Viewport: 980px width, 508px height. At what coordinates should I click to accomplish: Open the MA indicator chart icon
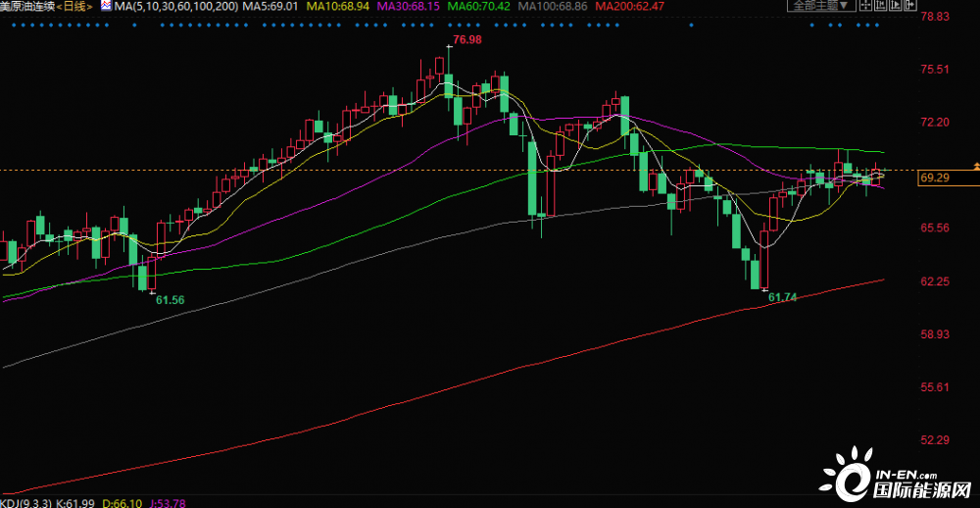pyautogui.click(x=108, y=6)
